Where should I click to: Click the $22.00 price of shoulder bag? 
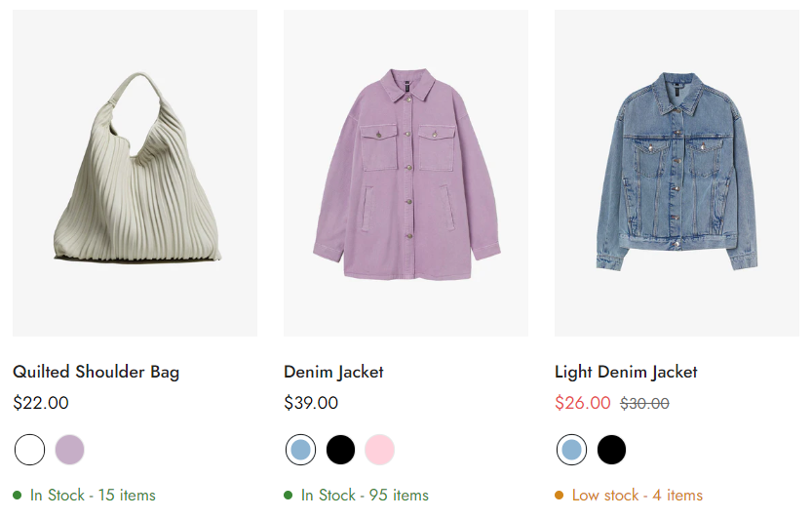(40, 403)
